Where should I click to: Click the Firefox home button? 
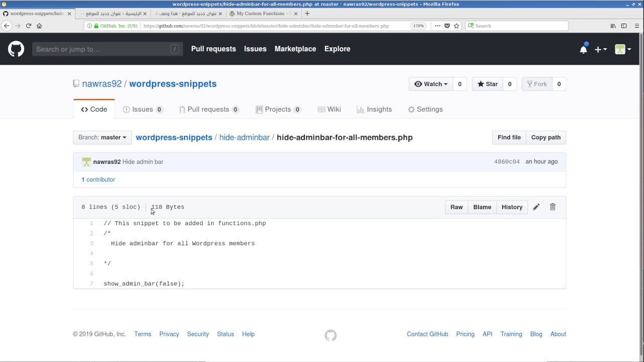[x=39, y=26]
